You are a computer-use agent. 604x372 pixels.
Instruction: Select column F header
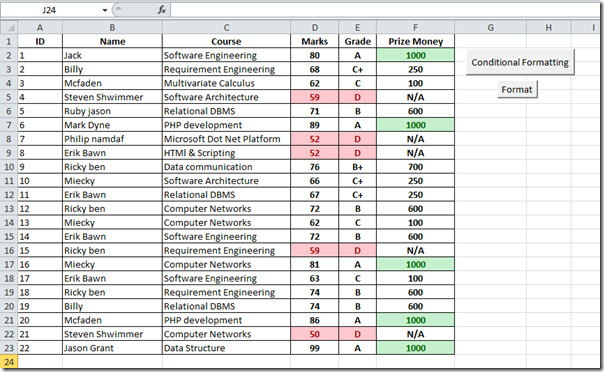[x=415, y=27]
